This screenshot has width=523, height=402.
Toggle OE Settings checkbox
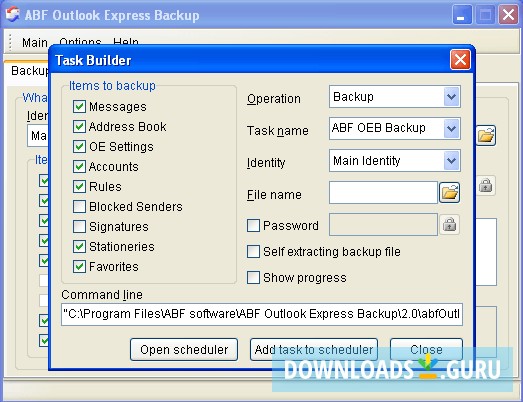(x=79, y=147)
